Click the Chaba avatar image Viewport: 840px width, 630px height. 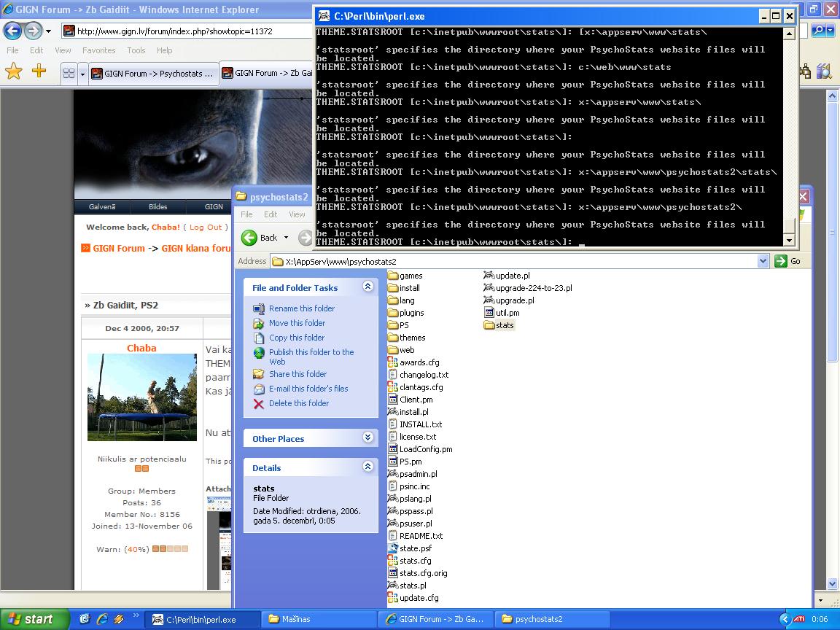point(142,397)
